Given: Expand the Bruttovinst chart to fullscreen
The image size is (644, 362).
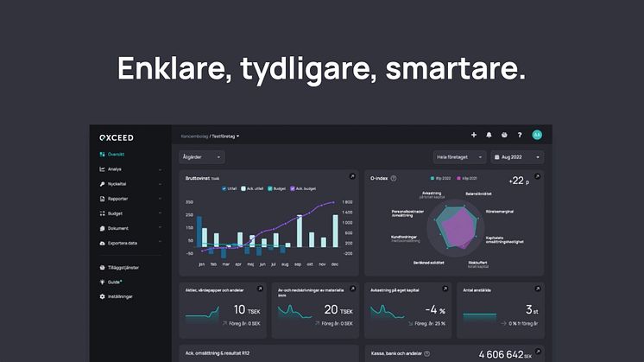Looking at the screenshot, I should point(351,176).
